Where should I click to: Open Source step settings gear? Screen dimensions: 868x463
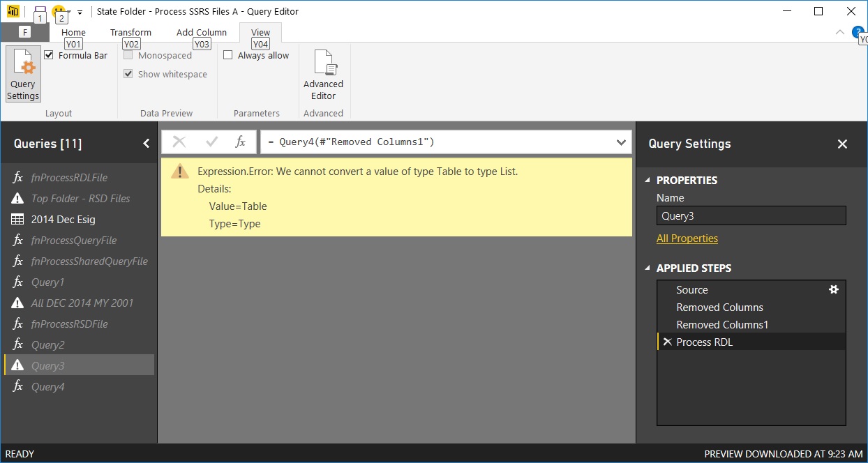coord(833,289)
